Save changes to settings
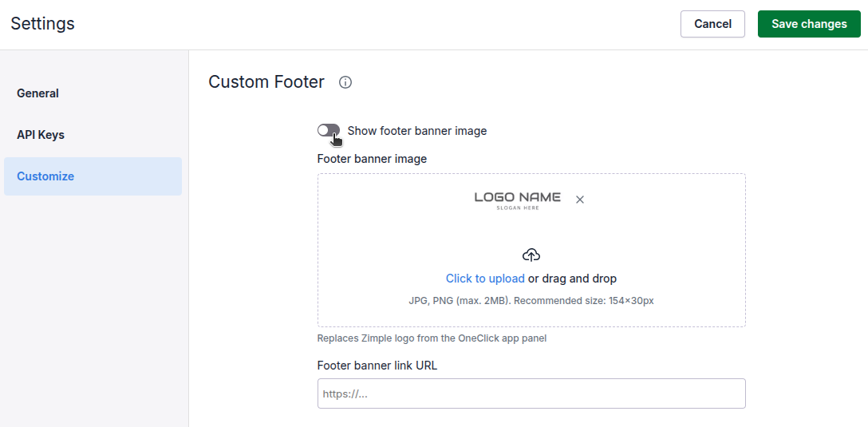The width and height of the screenshot is (868, 427). tap(809, 24)
